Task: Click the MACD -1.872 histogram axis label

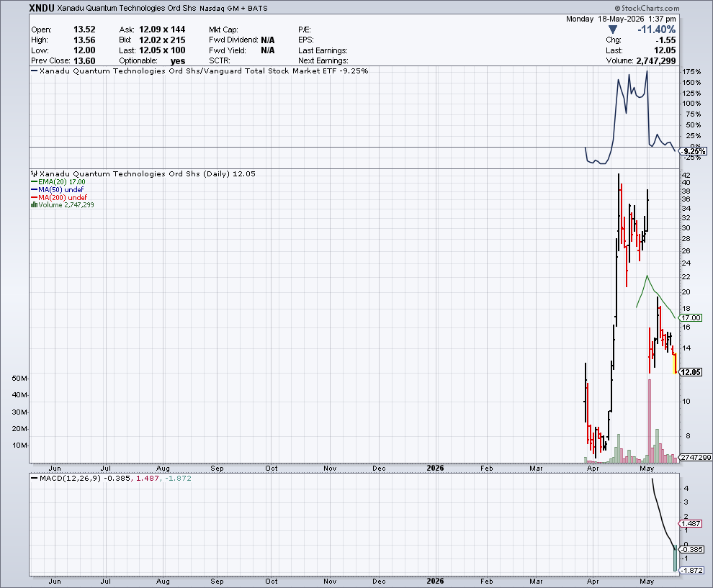Action: [692, 570]
